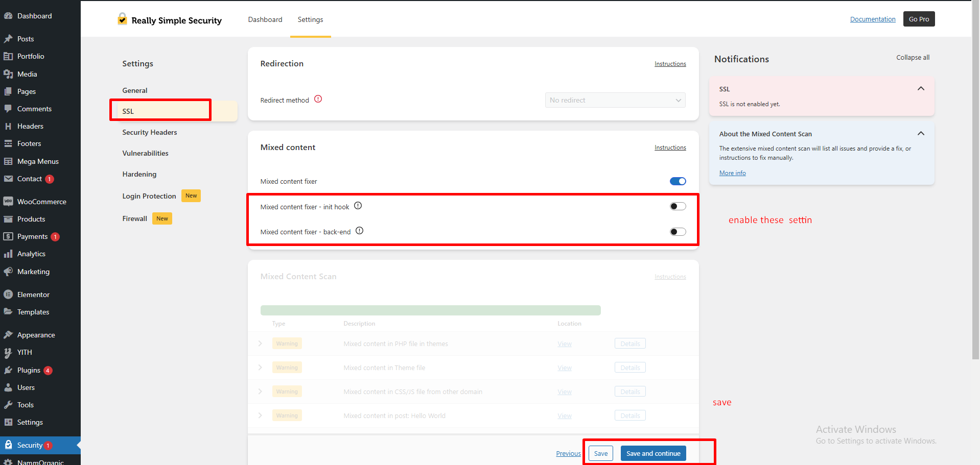Click the Really Simple Security logo
Image resolution: width=980 pixels, height=465 pixels.
[170, 19]
